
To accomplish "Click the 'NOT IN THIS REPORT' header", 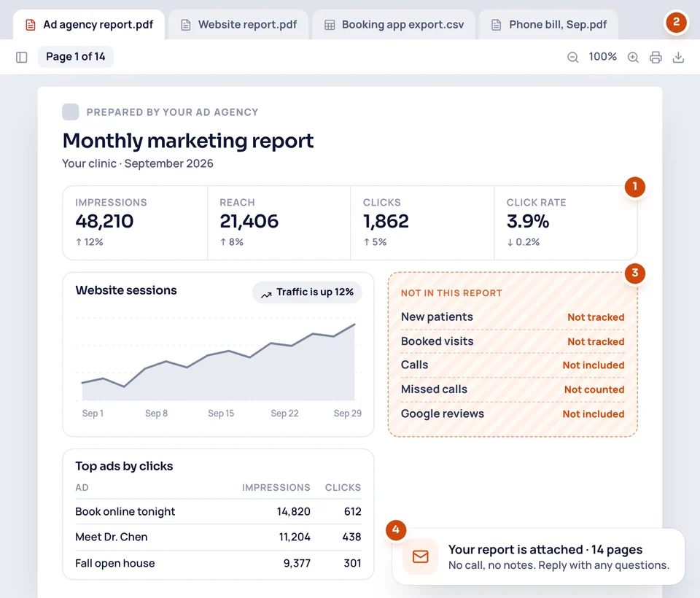I will coord(451,293).
